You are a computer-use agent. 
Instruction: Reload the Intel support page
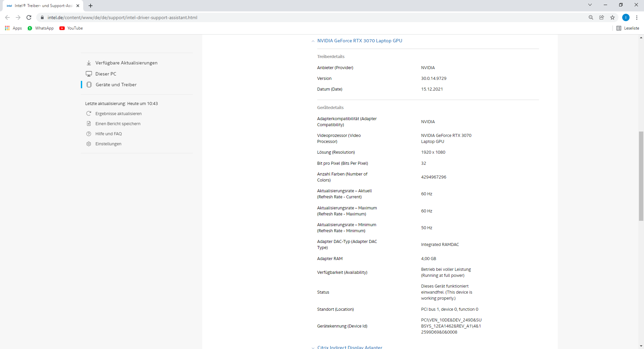pos(29,17)
